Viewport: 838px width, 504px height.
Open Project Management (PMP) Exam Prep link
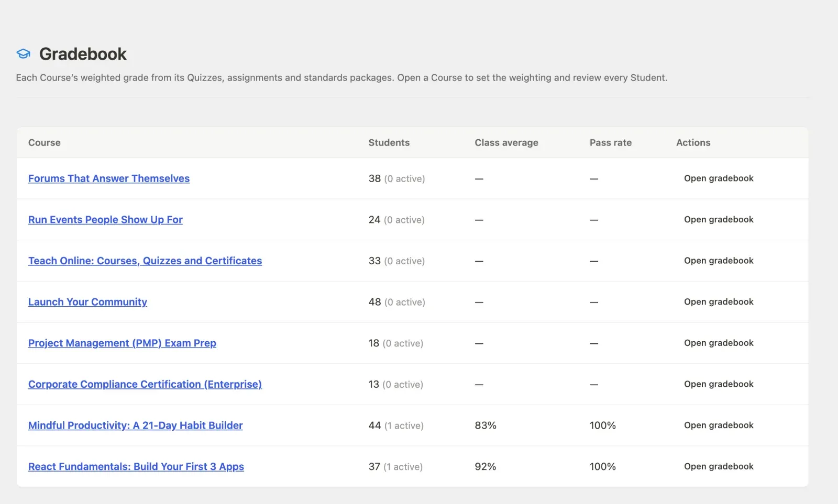click(122, 343)
